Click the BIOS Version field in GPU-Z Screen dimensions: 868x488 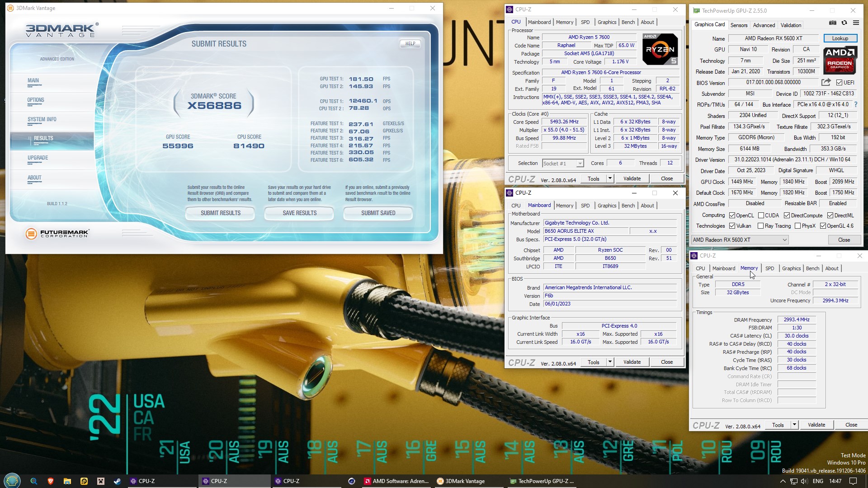[773, 82]
